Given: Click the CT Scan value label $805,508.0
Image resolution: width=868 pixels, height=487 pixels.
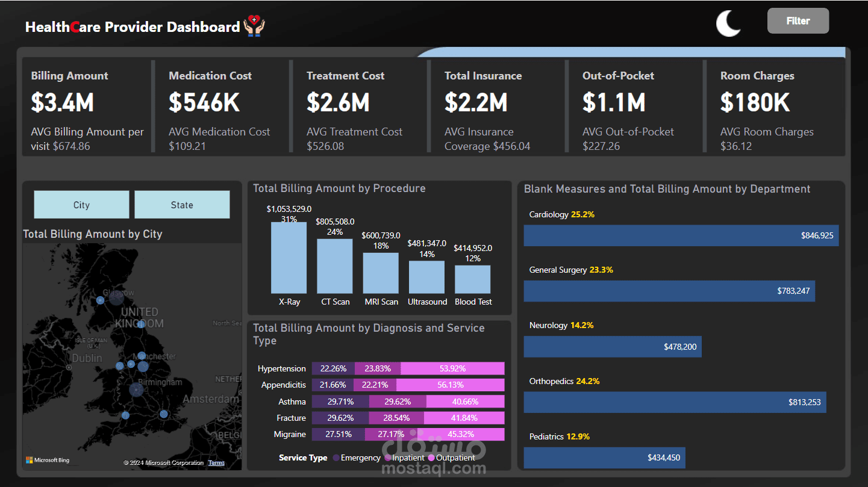Looking at the screenshot, I should tap(335, 222).
